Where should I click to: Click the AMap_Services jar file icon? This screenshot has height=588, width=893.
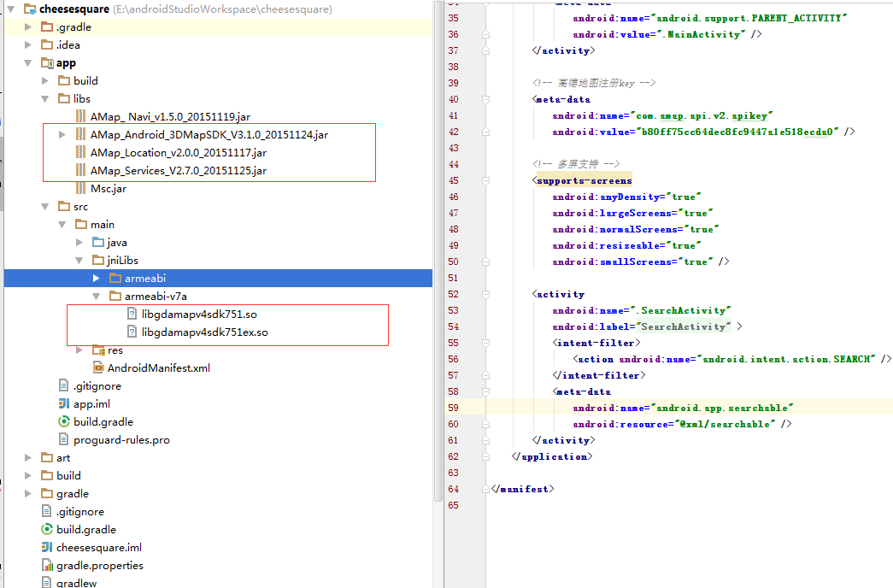pos(81,170)
